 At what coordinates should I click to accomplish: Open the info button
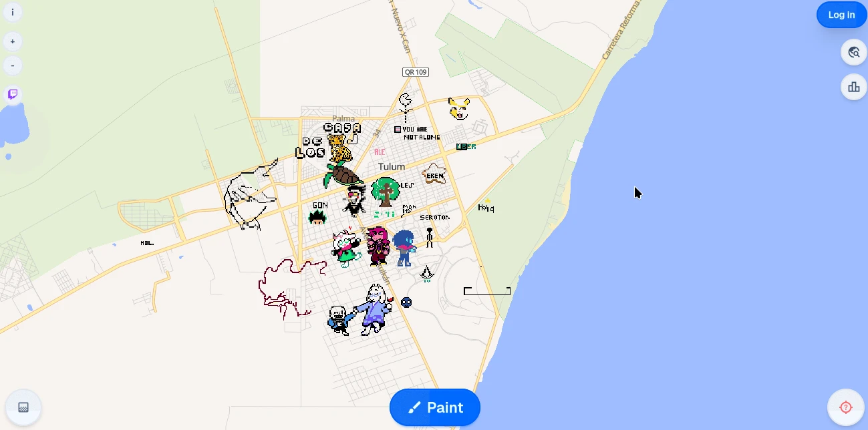point(13,12)
